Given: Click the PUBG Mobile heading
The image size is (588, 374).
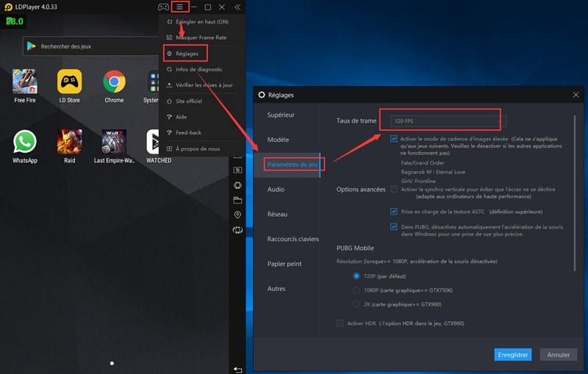Looking at the screenshot, I should click(x=355, y=248).
